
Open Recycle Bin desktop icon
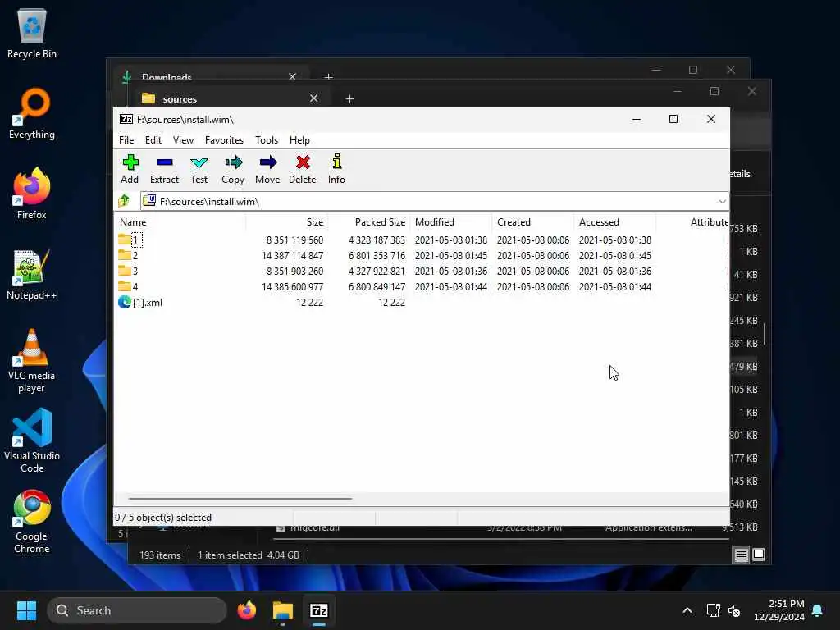point(32,34)
